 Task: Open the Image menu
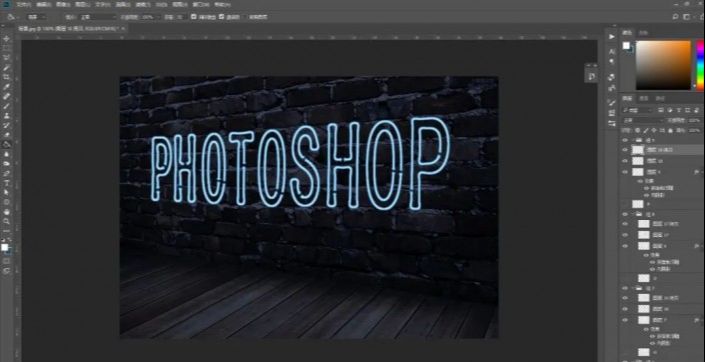pos(62,4)
